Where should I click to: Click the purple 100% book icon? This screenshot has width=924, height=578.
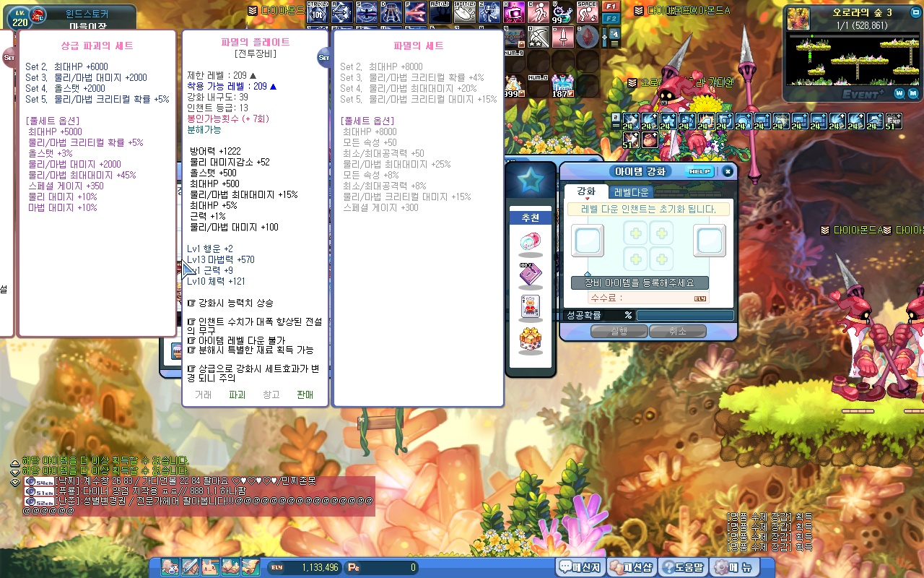click(531, 274)
